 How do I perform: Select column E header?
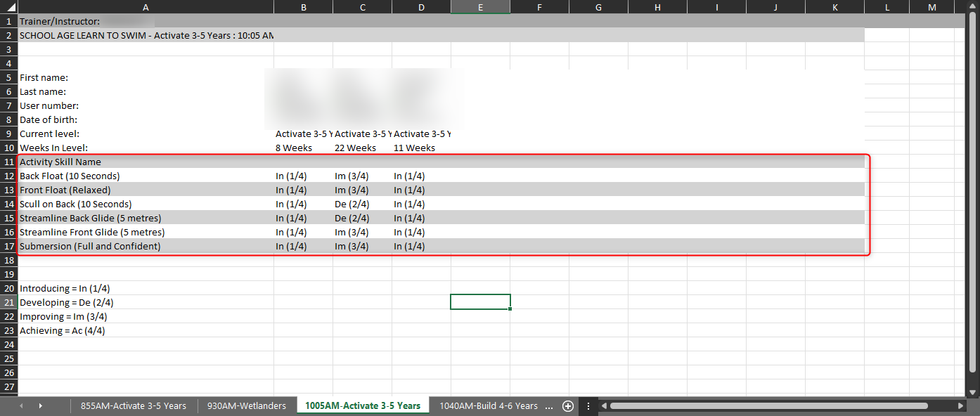480,7
